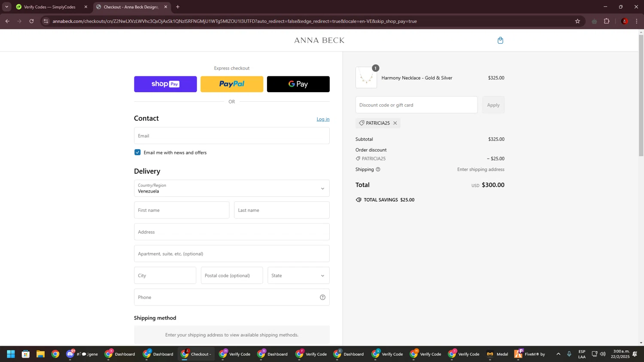Close the Verify Codes — SimplyCodes tab
The image size is (644, 362).
click(86, 7)
